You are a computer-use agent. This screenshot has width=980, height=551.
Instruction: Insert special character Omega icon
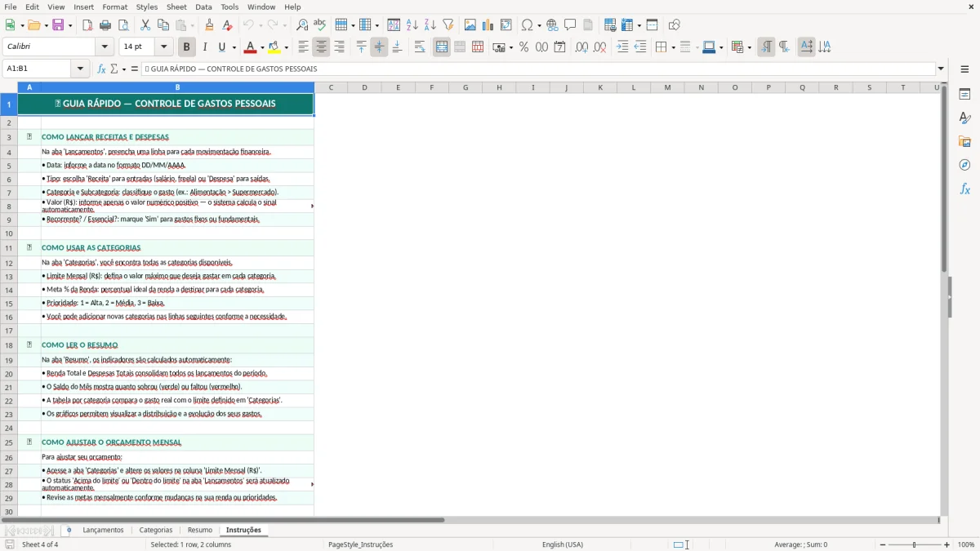527,25
